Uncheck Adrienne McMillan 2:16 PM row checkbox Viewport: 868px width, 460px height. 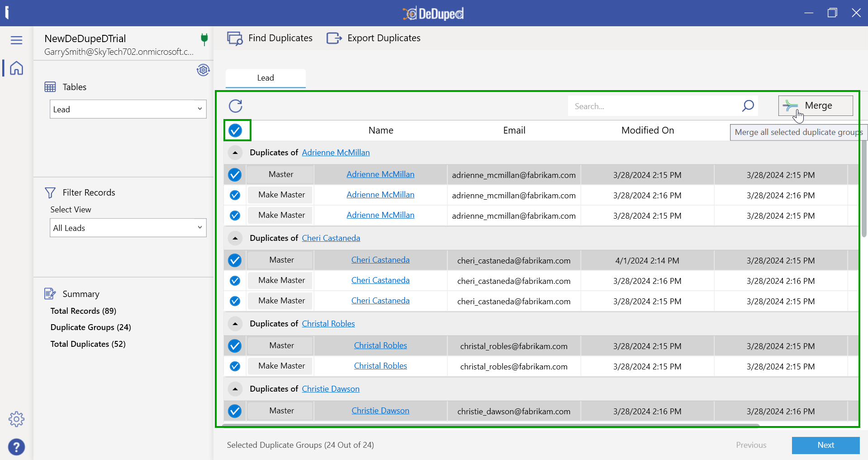point(235,195)
